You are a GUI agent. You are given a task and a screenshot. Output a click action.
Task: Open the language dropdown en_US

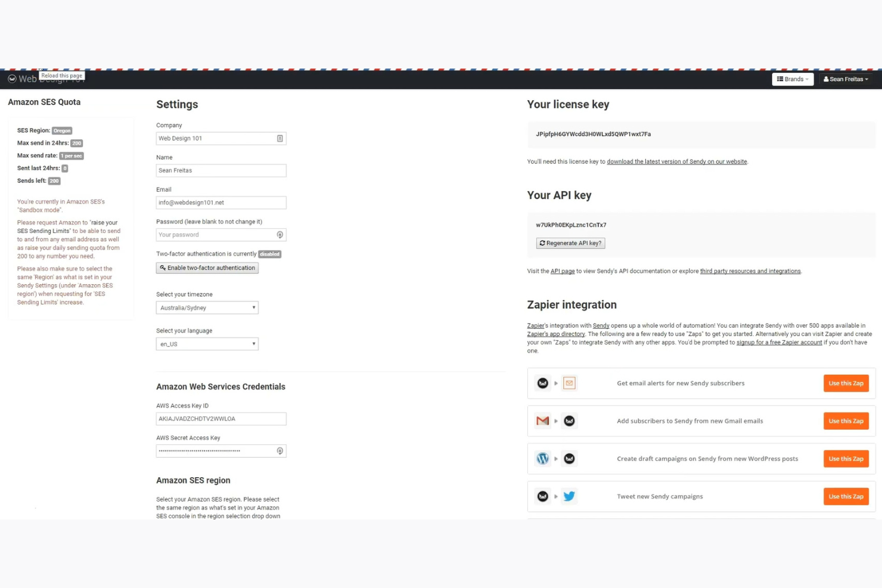point(207,344)
